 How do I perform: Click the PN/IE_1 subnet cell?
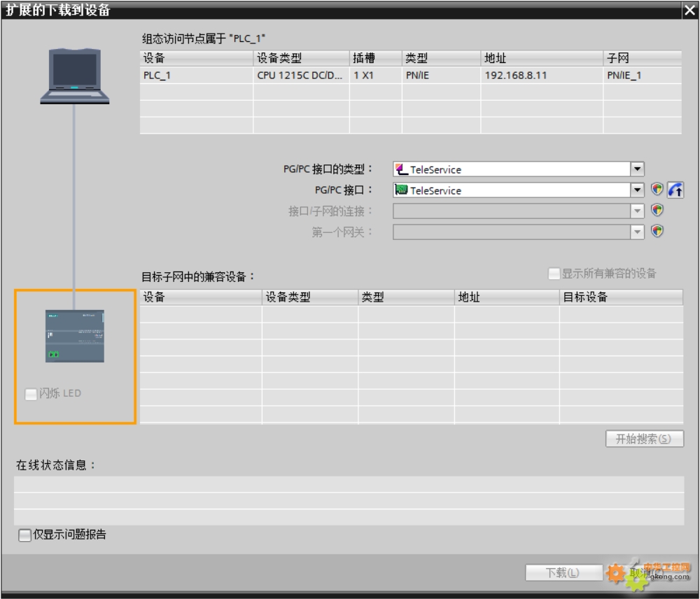pos(642,76)
